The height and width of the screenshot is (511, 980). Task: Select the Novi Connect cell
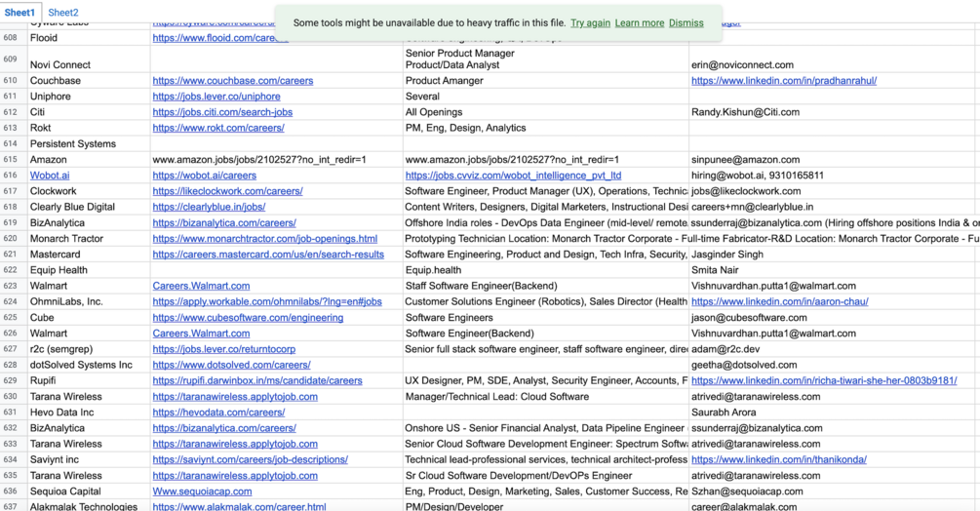click(x=89, y=59)
